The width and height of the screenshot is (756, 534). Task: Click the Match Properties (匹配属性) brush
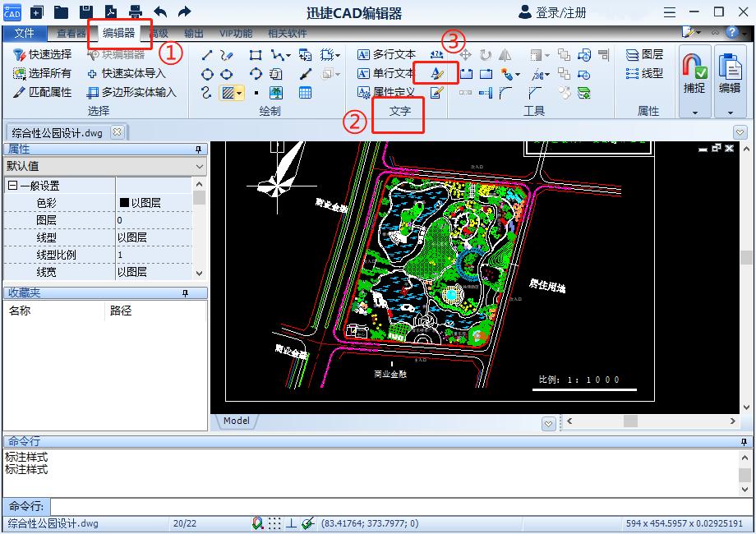point(43,92)
